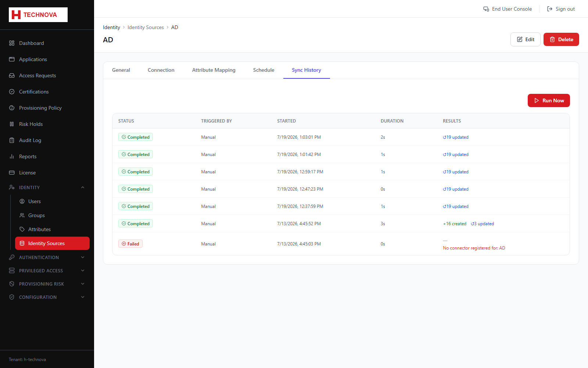Click the 2s duration value
The width and height of the screenshot is (588, 368).
383,137
